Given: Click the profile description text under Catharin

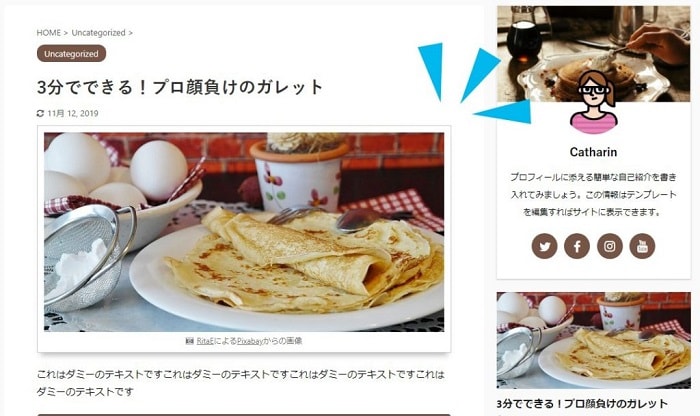Looking at the screenshot, I should pos(593,195).
